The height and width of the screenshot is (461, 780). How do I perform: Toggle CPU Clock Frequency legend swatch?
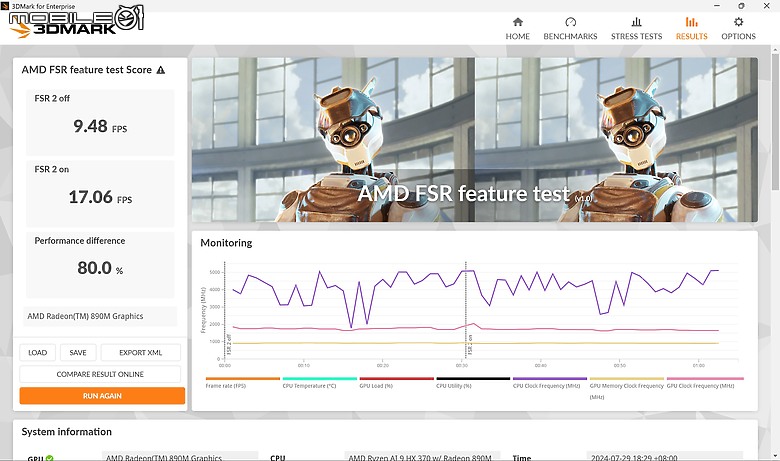click(x=550, y=378)
